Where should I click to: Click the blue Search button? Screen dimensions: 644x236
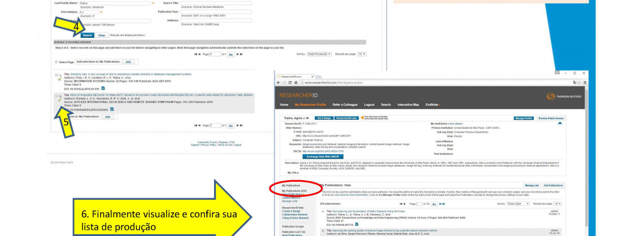[x=87, y=36]
